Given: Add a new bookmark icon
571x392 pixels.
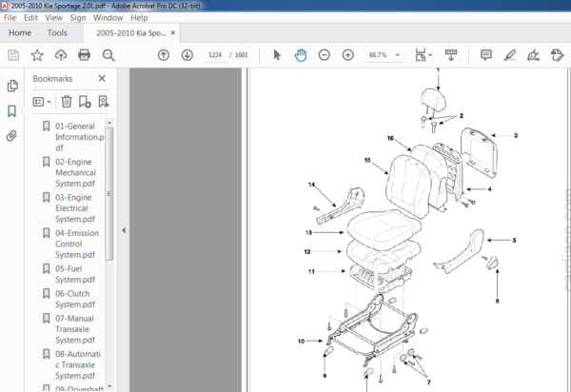Looking at the screenshot, I should click(x=85, y=102).
